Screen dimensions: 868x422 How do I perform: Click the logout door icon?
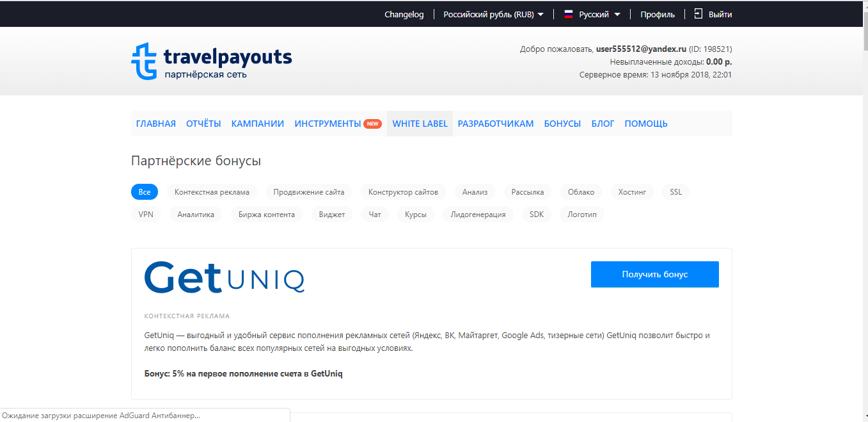click(698, 14)
